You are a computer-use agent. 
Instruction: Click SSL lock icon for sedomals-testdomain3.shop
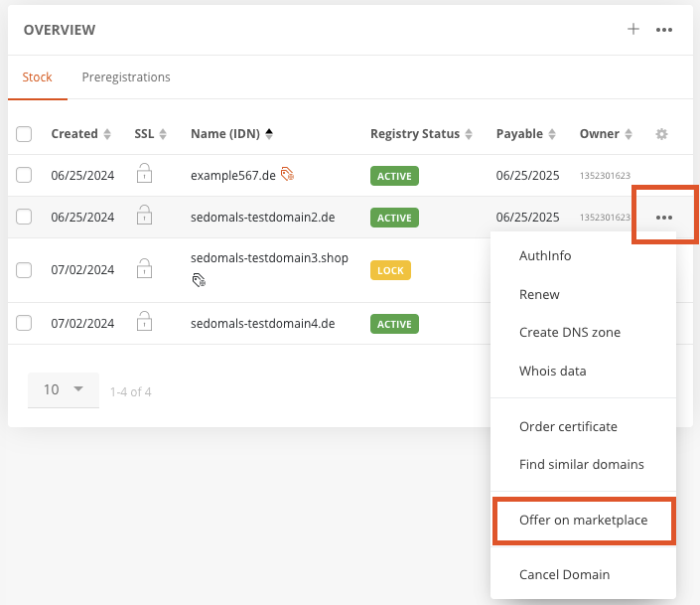pos(144,268)
